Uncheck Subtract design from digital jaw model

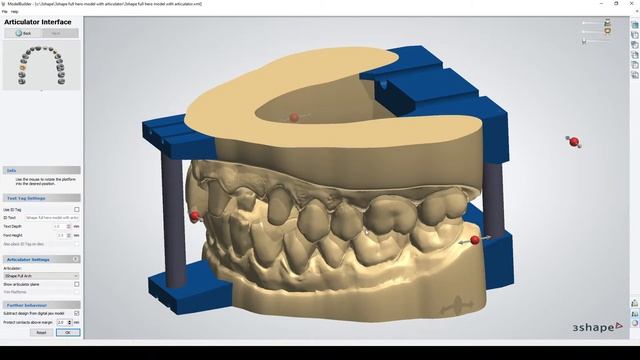pyautogui.click(x=77, y=313)
